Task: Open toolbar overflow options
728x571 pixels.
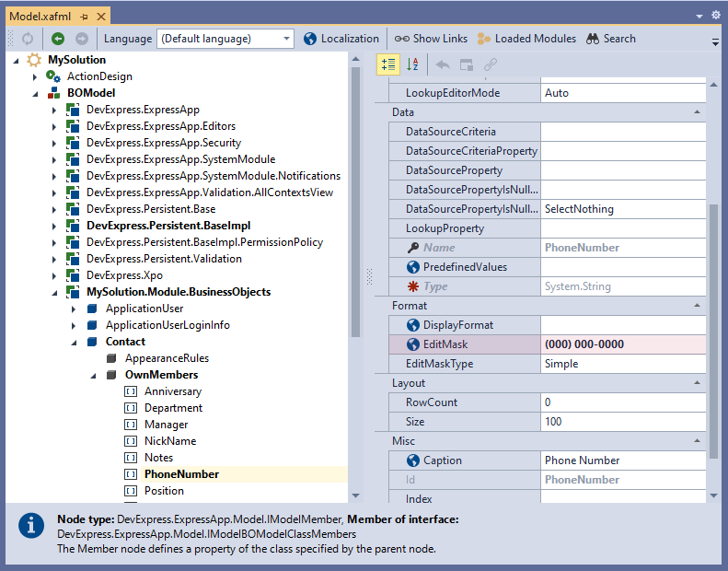Action: 715,41
